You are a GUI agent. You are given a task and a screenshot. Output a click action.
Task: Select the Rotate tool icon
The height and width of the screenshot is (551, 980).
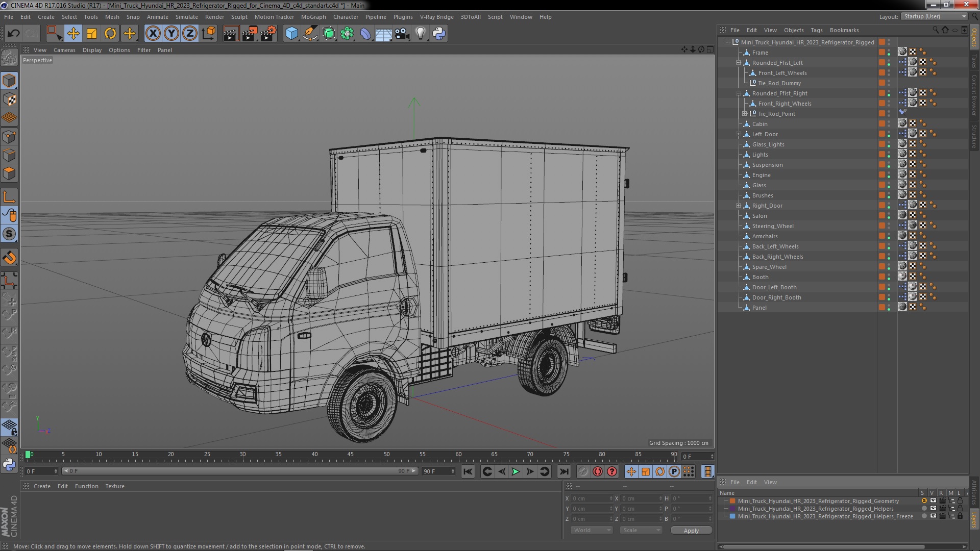[x=110, y=34]
